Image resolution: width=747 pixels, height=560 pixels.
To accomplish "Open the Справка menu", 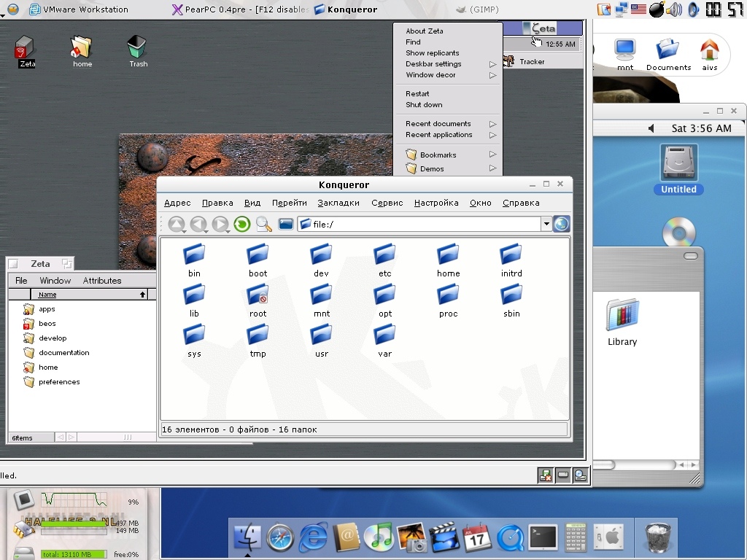I will [x=521, y=203].
